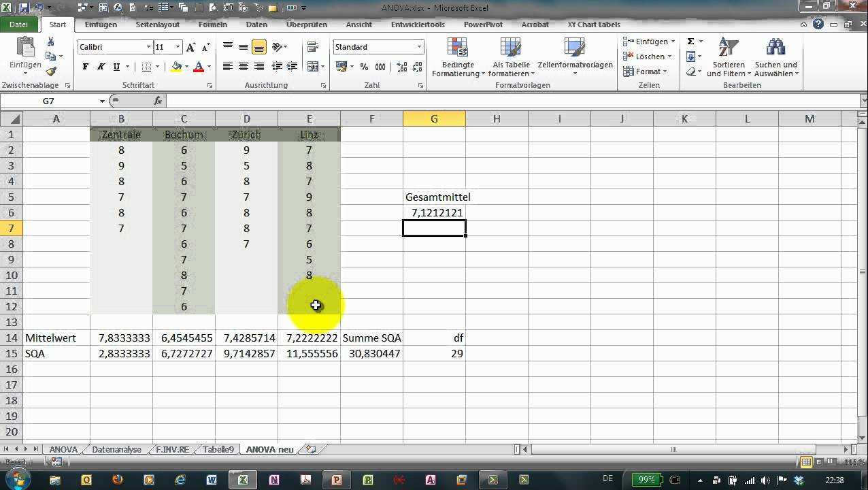
Task: Click the yellow fill color button
Action: 176,67
